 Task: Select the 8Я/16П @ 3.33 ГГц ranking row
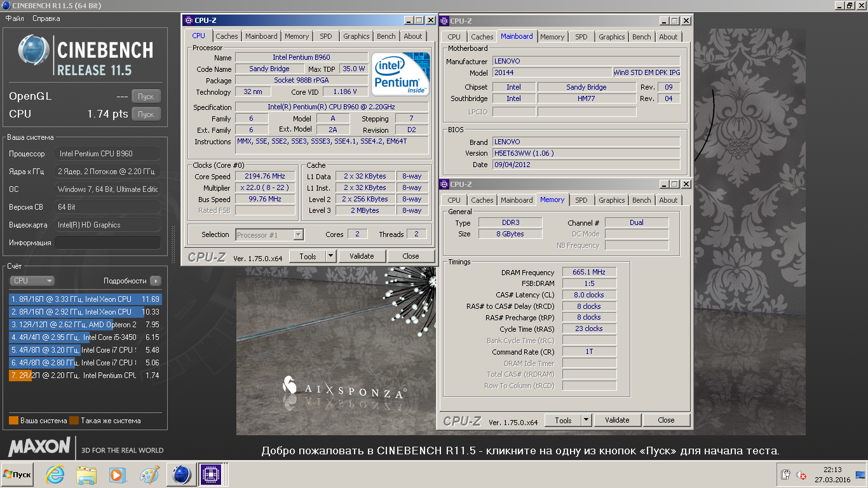pos(85,299)
